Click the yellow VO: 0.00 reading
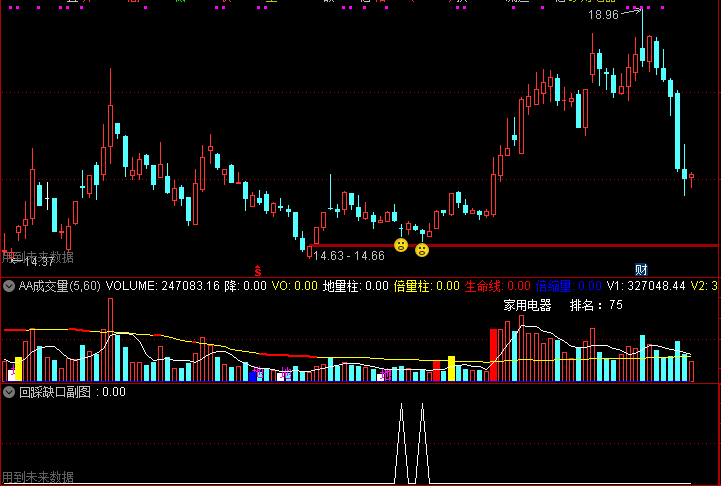 (295, 286)
